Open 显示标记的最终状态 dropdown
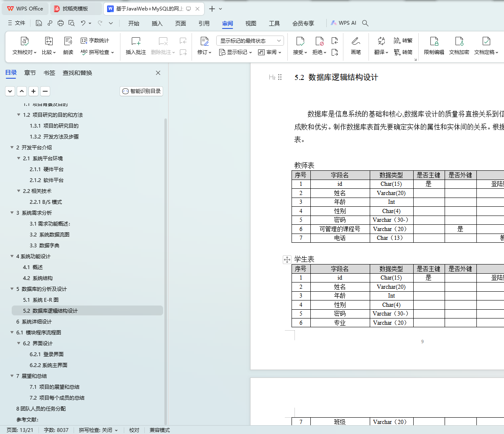 tap(250, 41)
